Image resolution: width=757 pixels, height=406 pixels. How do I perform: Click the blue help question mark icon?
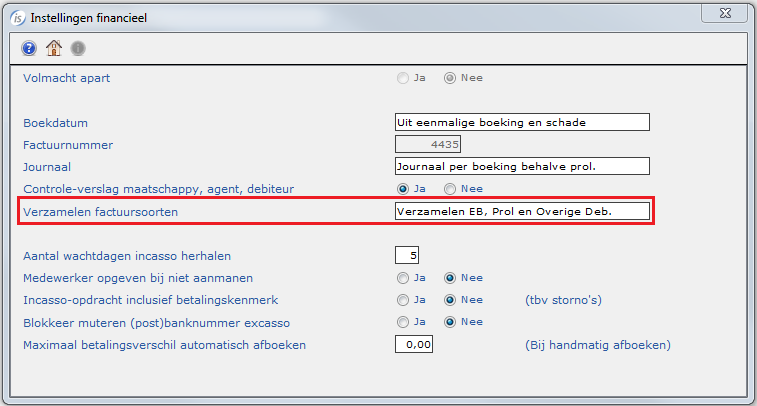click(x=29, y=48)
